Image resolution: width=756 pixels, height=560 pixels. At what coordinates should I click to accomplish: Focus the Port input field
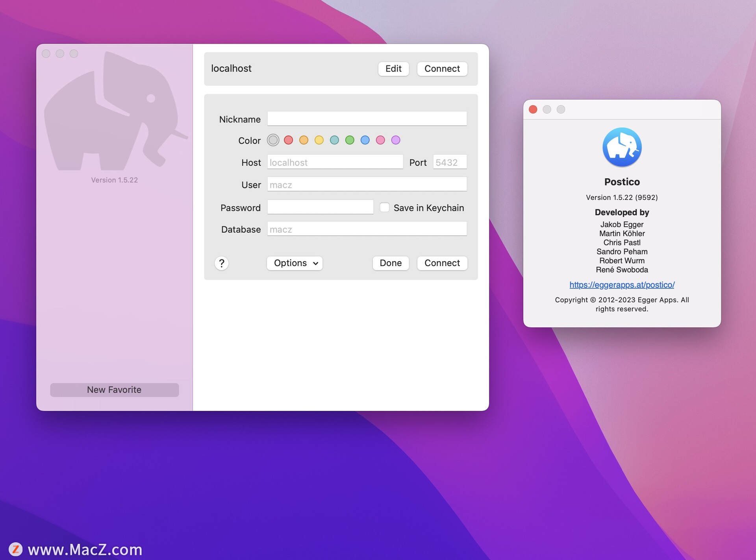pyautogui.click(x=450, y=162)
